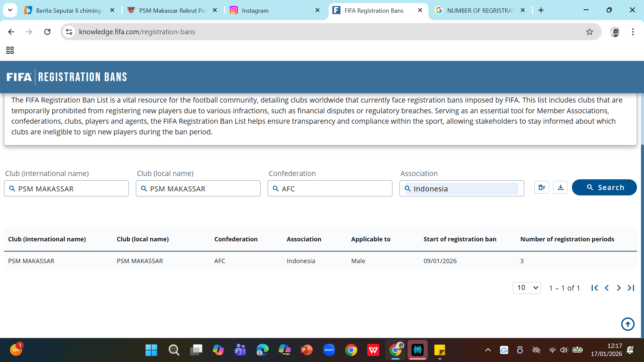Open the rows-per-page dropdown showing 10

tap(527, 288)
